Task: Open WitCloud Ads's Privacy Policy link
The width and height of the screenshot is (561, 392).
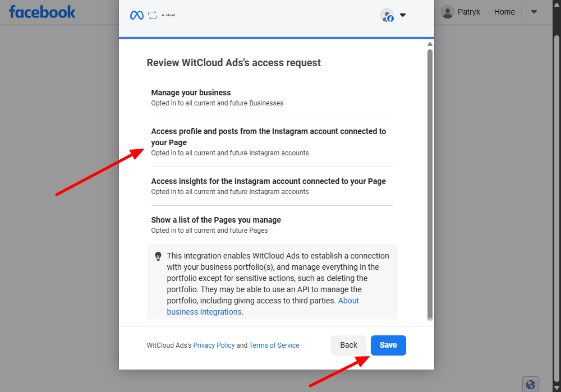Action: tap(214, 345)
